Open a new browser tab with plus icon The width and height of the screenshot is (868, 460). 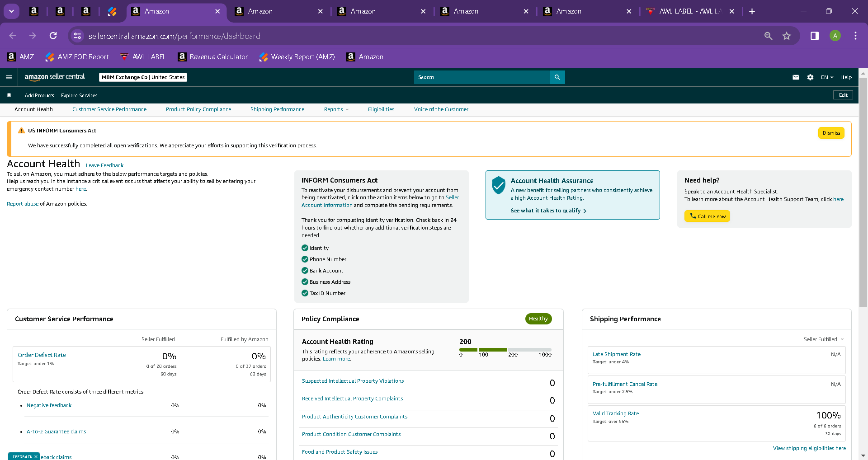(x=752, y=11)
